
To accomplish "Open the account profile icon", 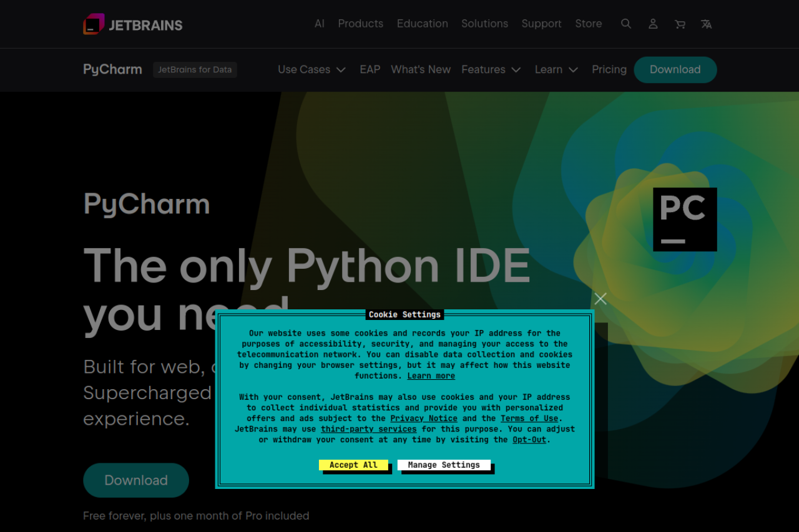I will (x=653, y=24).
